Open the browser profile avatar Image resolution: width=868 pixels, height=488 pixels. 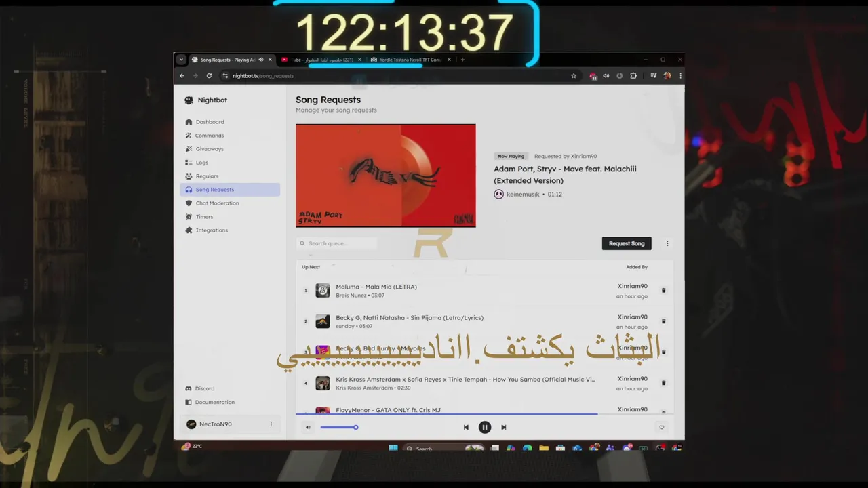(x=667, y=76)
